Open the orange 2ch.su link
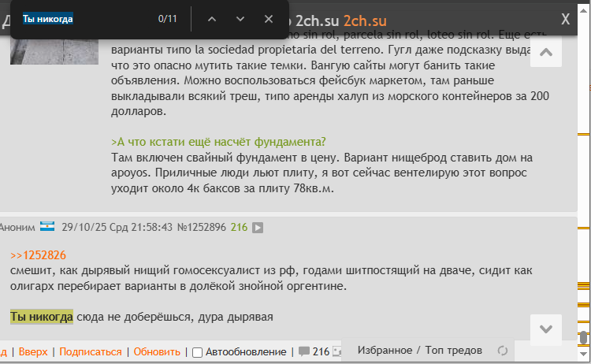The width and height of the screenshot is (591, 364). (x=365, y=21)
